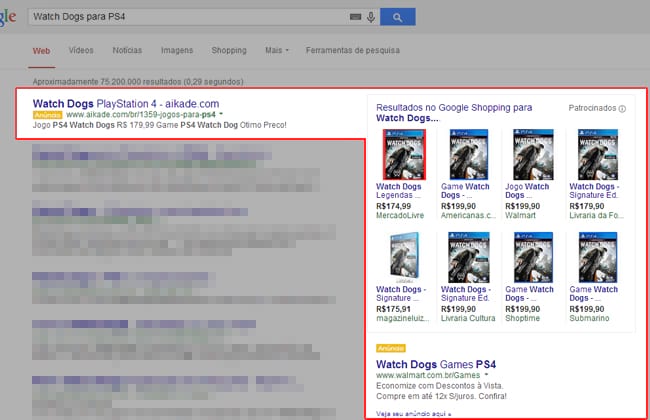The image size is (650, 420).
Task: Click the magazineluiz... store name
Action: pyautogui.click(x=403, y=318)
